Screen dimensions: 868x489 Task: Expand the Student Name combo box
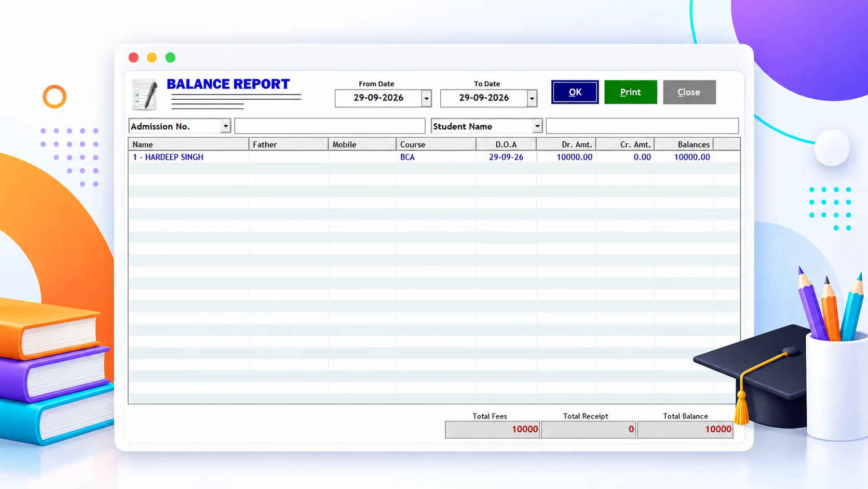tap(537, 126)
